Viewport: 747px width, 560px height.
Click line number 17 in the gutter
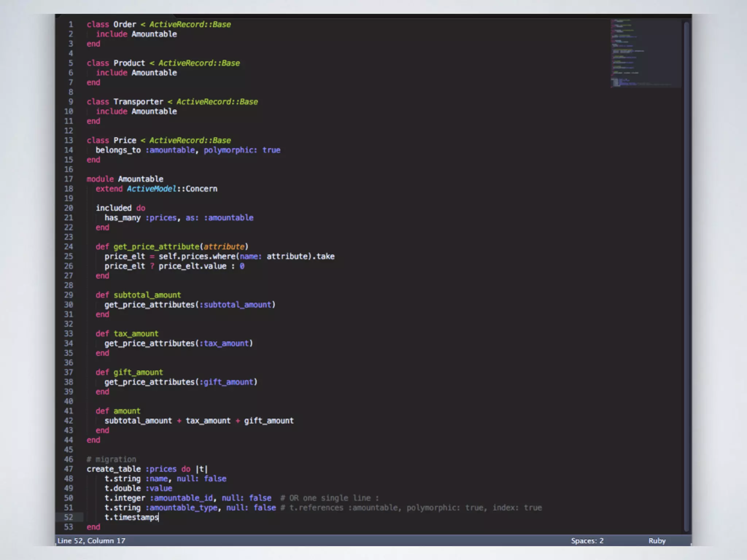click(69, 179)
